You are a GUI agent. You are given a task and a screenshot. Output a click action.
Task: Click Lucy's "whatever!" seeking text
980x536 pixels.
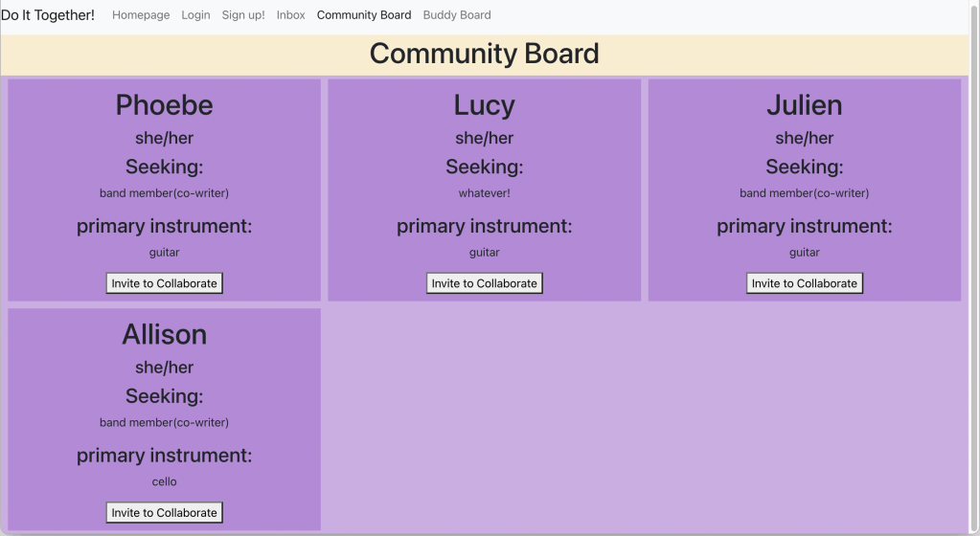click(x=484, y=193)
